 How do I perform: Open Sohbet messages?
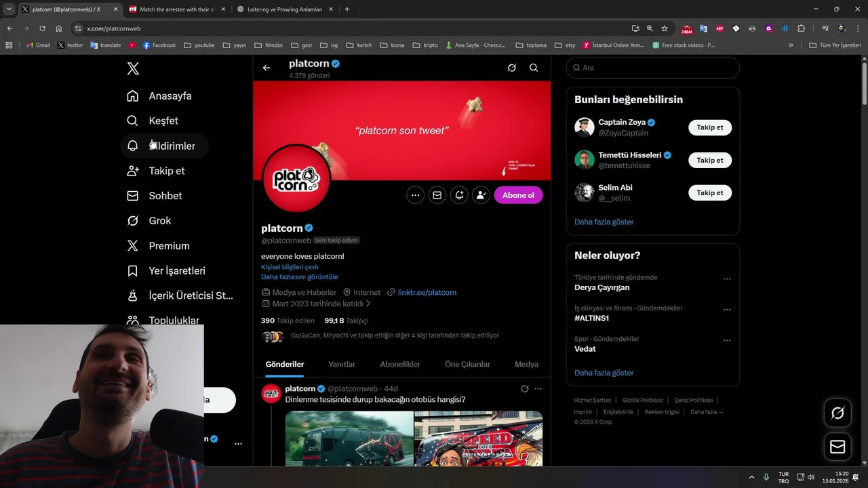point(155,196)
